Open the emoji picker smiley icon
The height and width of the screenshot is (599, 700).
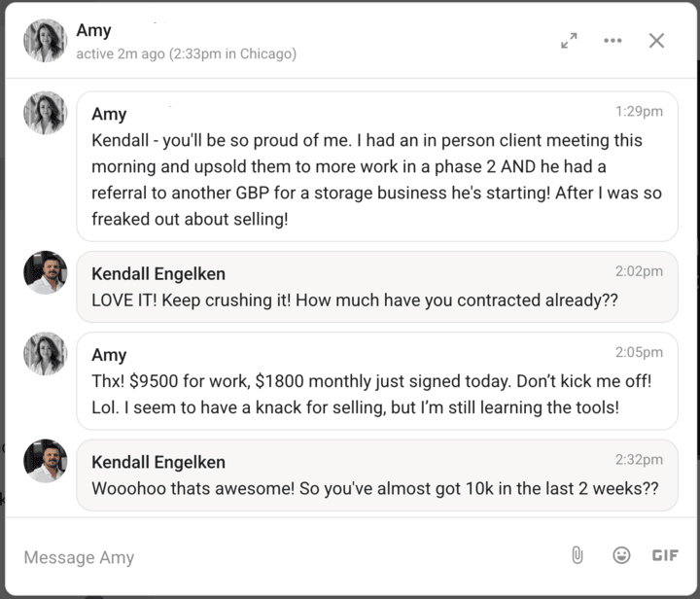coord(621,555)
